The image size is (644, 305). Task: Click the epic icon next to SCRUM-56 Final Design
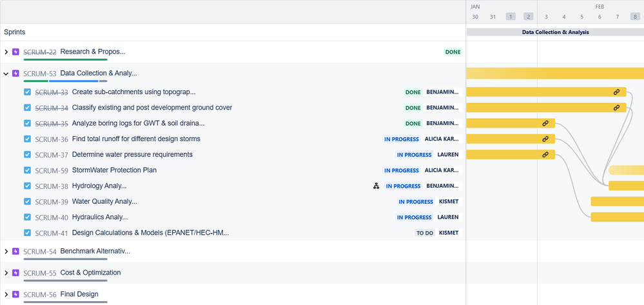coord(15,294)
